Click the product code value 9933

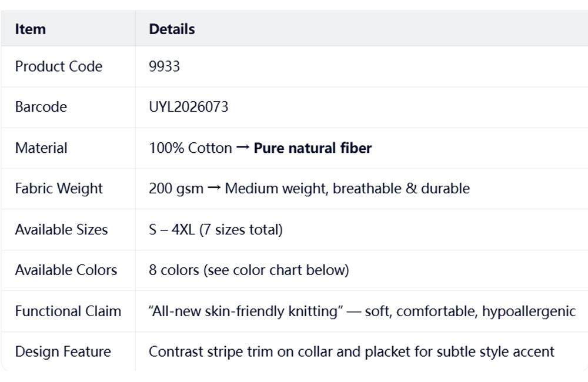[x=165, y=66]
